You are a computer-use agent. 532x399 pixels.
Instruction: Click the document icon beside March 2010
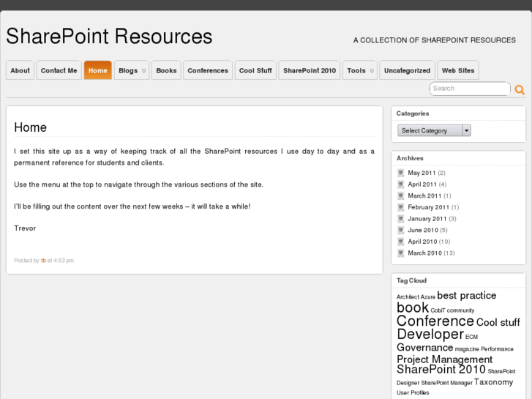click(x=401, y=253)
